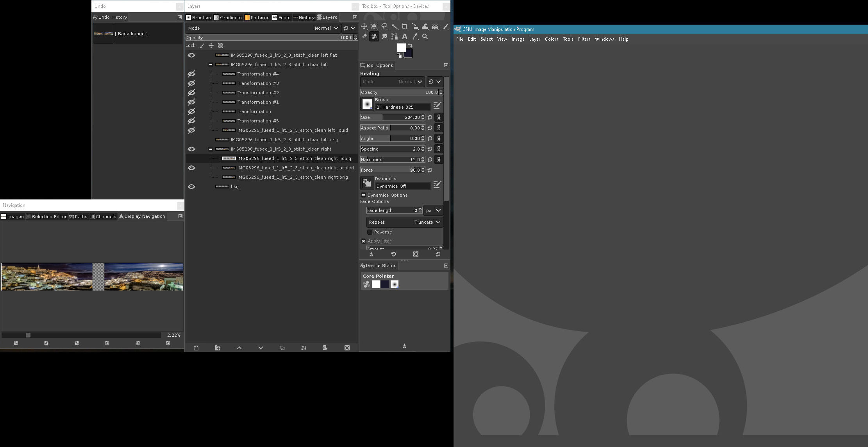Collapse the stitch_clean right layer group
The image size is (868, 447).
211,149
